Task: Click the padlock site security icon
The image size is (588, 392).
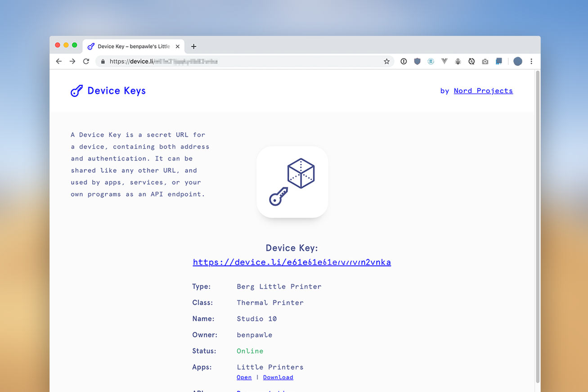Action: click(x=103, y=61)
